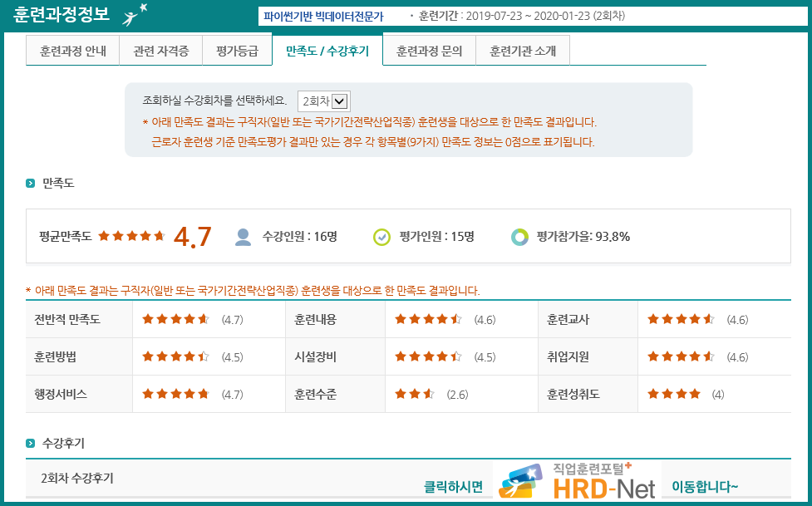812x506 pixels.
Task: Click the 평균만족도 star rating icons
Action: pos(131,236)
